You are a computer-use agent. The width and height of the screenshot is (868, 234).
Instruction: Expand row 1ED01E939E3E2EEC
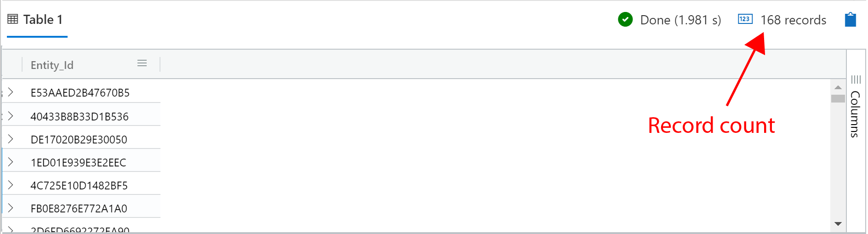click(11, 162)
